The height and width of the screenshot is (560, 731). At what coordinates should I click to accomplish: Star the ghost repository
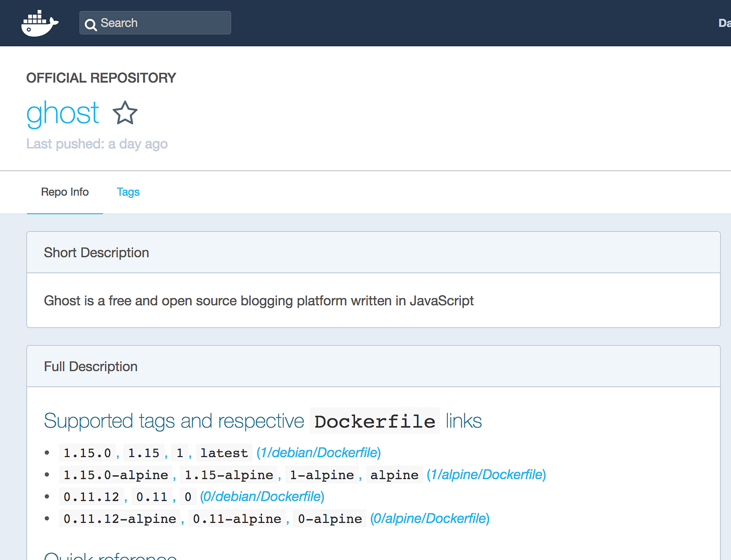[125, 112]
